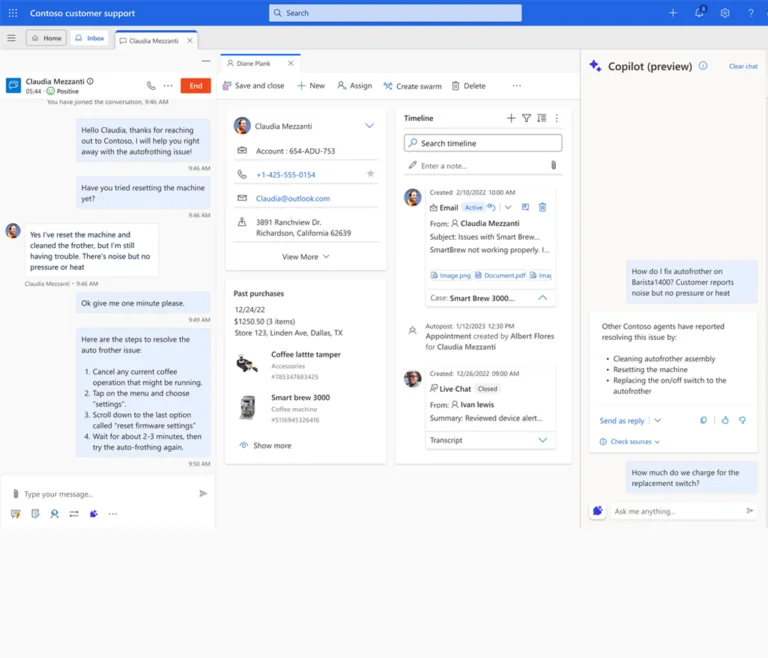Click Save and close
The image size is (768, 658).
click(253, 86)
